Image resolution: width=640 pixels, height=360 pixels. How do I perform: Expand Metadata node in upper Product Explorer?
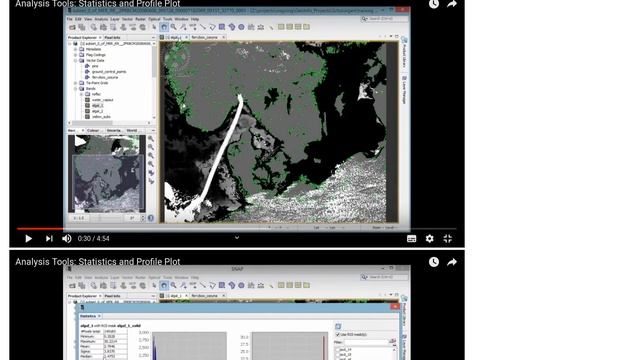pos(76,49)
